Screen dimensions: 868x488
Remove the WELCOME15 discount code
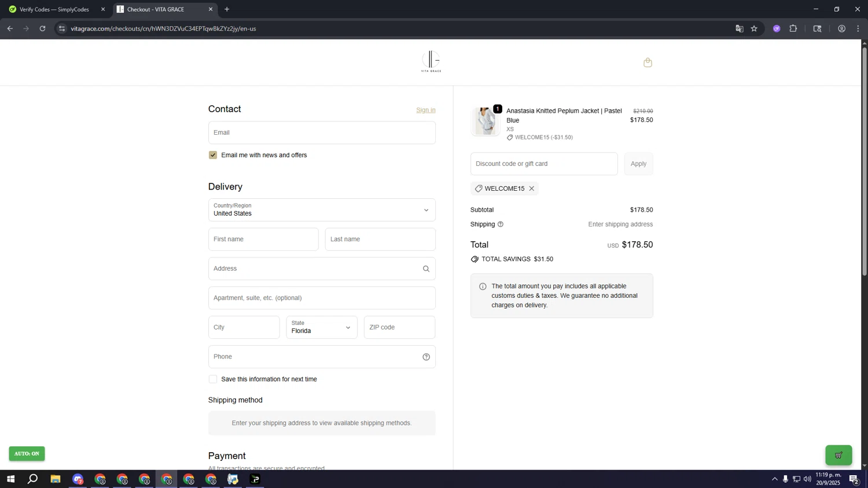click(x=531, y=188)
